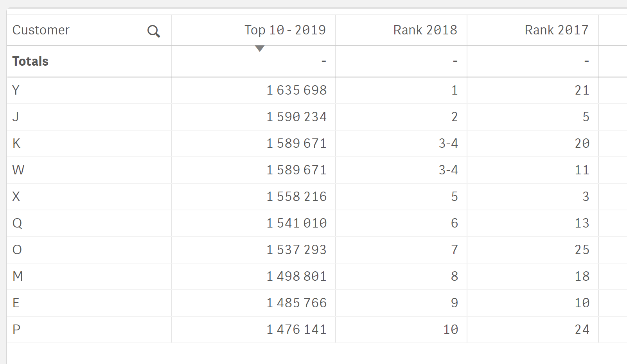The width and height of the screenshot is (627, 364).
Task: Select the Customer column header
Action: (x=41, y=30)
